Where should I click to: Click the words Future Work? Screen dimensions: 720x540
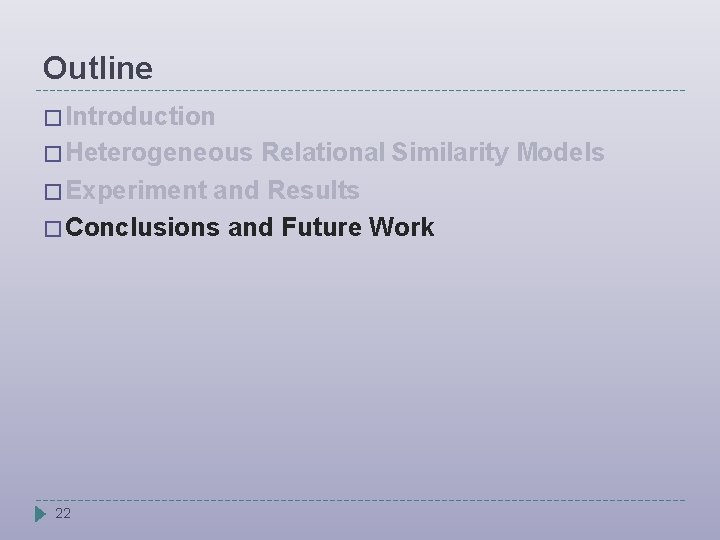(x=358, y=227)
